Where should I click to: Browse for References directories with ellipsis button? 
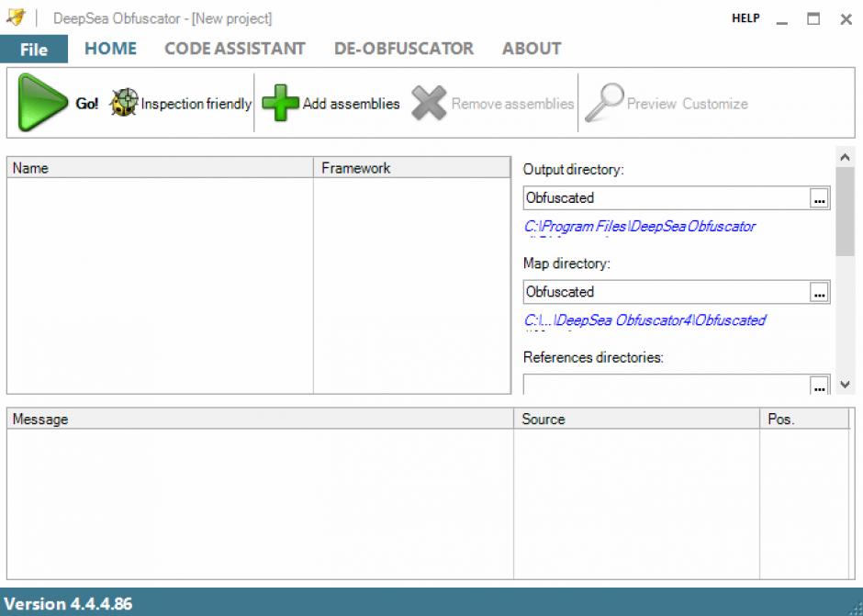click(819, 386)
